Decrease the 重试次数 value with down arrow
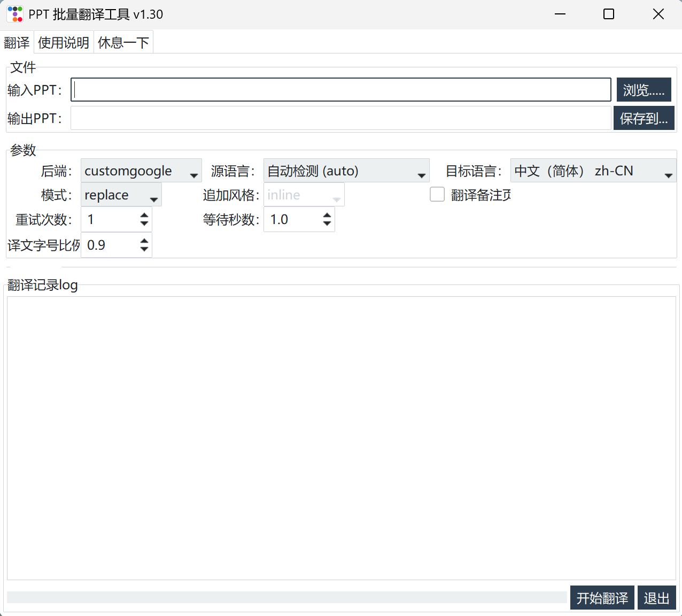Image resolution: width=682 pixels, height=616 pixels. (x=144, y=224)
